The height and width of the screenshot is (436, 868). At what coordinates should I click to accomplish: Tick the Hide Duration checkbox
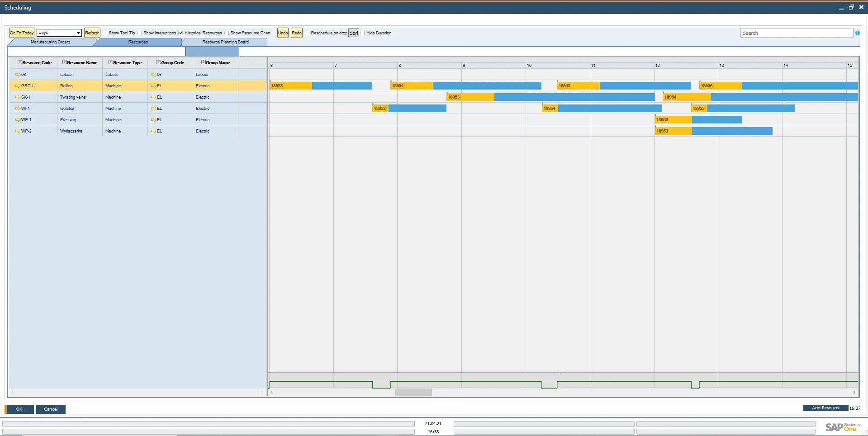coord(362,33)
